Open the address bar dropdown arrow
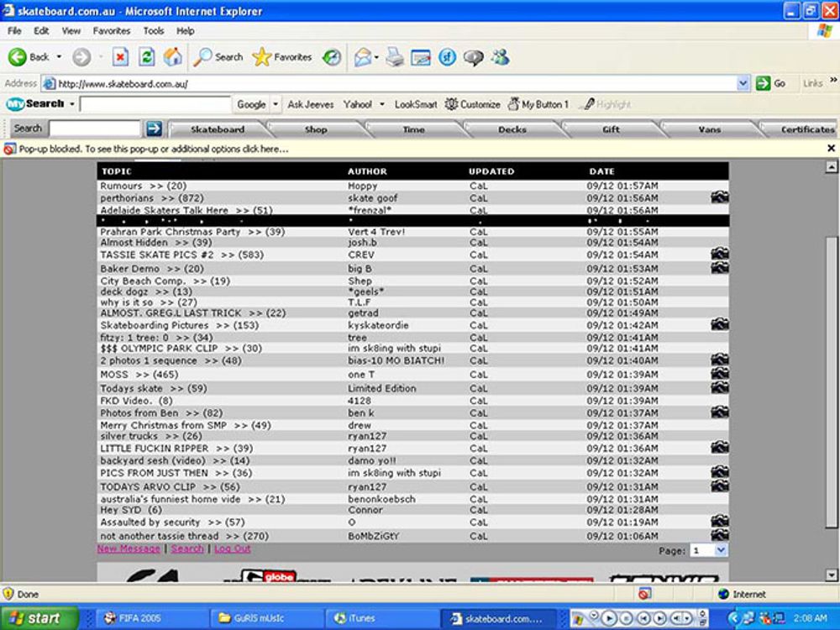The width and height of the screenshot is (840, 630). coord(743,83)
